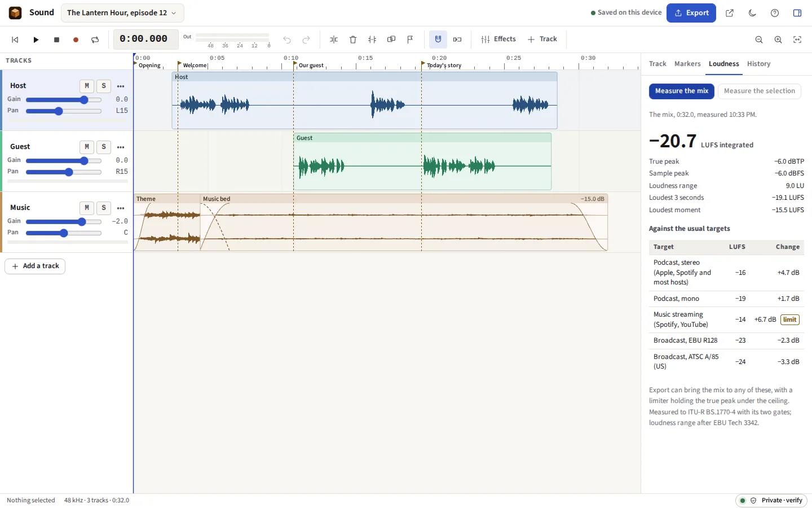
Task: Open the project name dropdown
Action: pyautogui.click(x=122, y=13)
